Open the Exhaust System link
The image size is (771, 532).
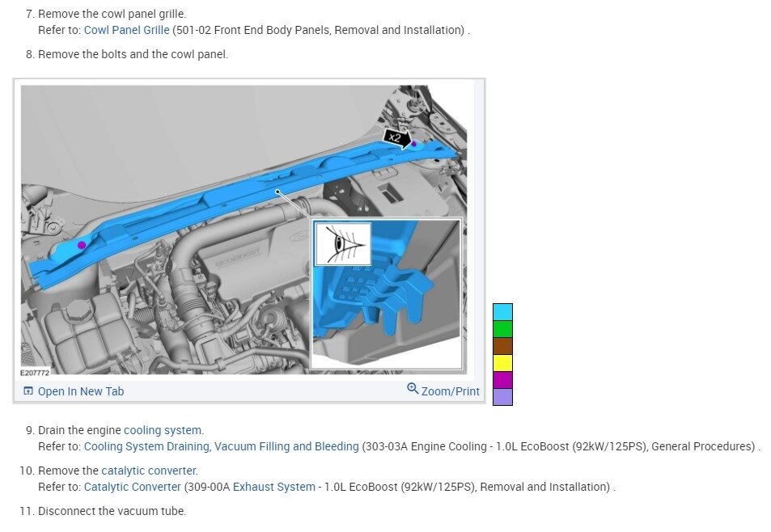[x=274, y=487]
